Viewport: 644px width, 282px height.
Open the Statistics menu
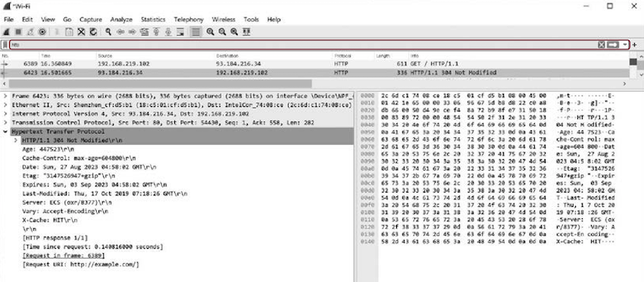(x=153, y=19)
